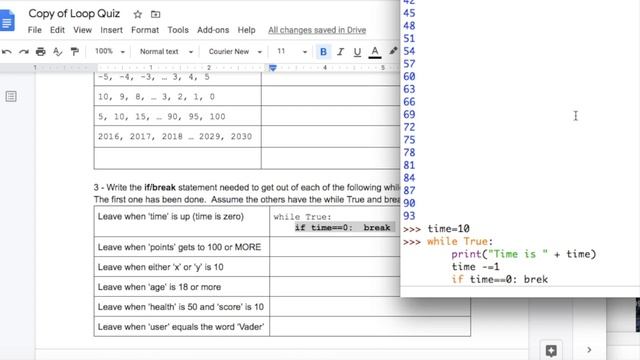The image size is (640, 360).
Task: Click the undo arrow in toolbar
Action: pyautogui.click(x=7, y=52)
